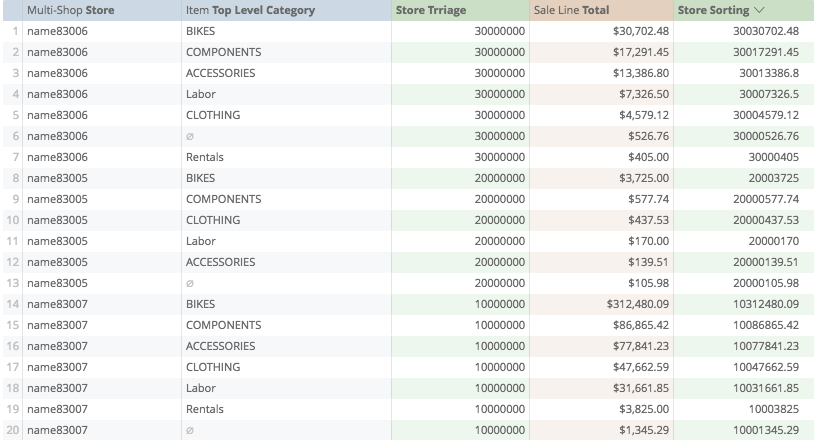Click Item Top Level Category header
This screenshot has height=440, width=815.
251,10
